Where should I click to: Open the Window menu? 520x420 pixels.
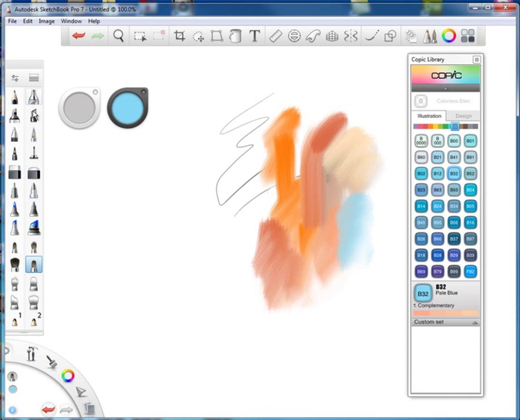coord(71,21)
